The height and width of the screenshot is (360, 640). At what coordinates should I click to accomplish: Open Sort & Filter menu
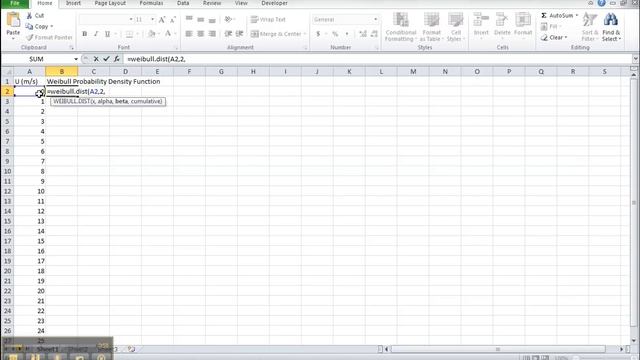590,27
